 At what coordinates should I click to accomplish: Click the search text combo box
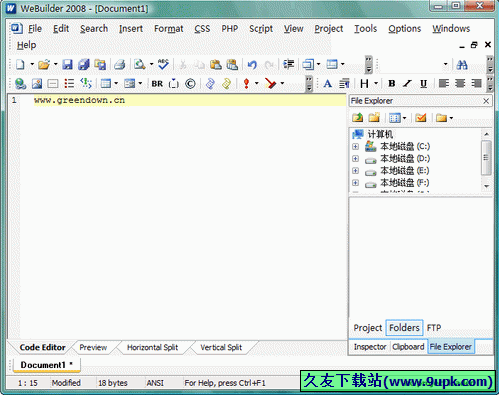[x=414, y=64]
